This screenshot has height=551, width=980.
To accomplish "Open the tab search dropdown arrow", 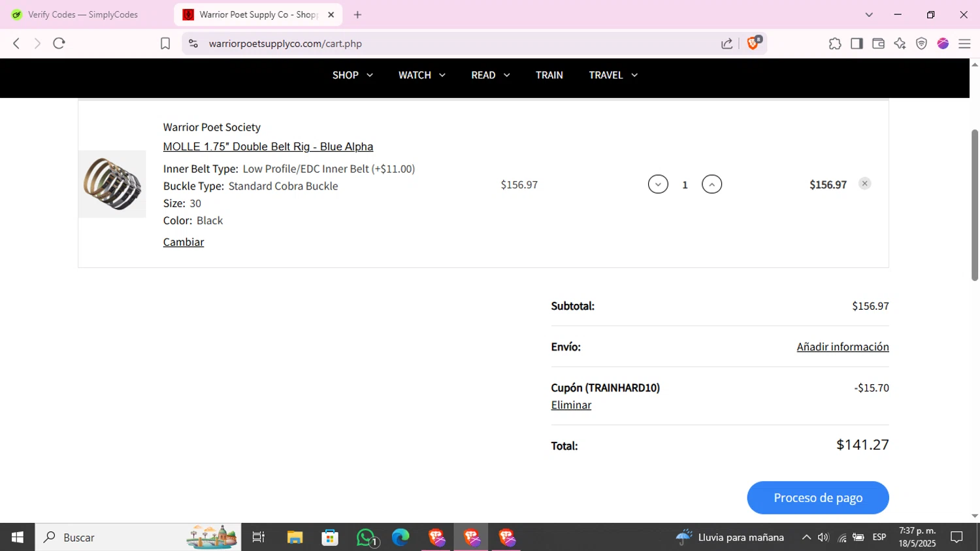I will (869, 14).
